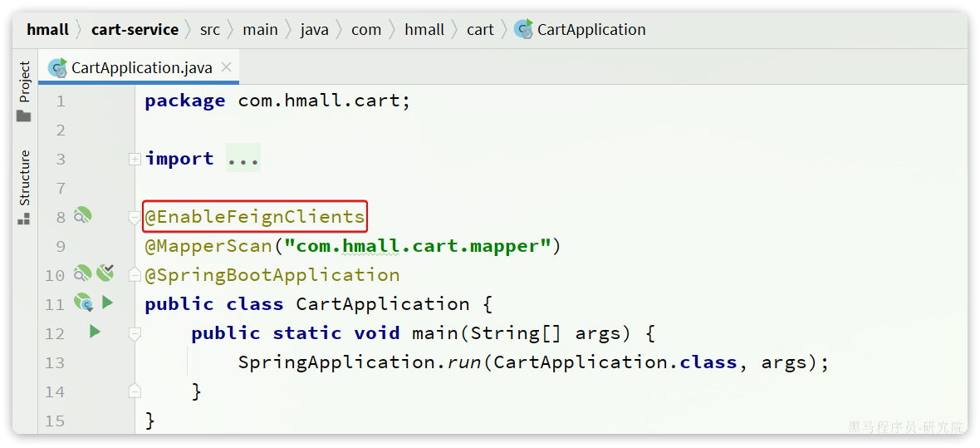Click the Spring gutter icon beside @EnableFeignClients
Screen dimensions: 980x448
82,216
